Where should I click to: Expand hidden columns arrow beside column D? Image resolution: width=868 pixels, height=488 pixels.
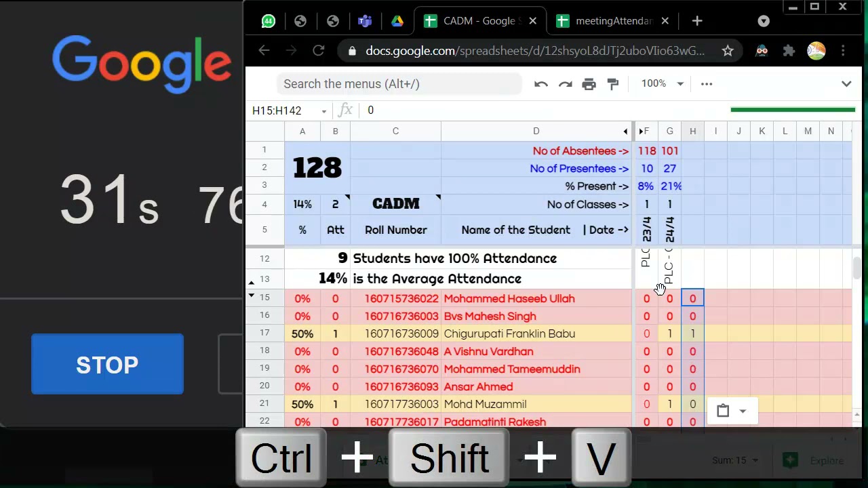626,131
